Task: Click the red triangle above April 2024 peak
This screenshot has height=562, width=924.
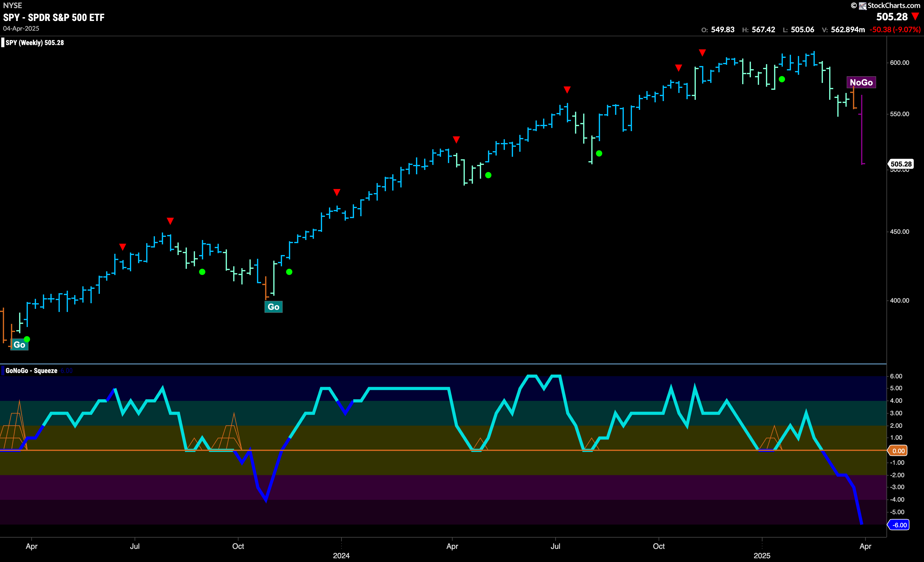Action: [456, 140]
